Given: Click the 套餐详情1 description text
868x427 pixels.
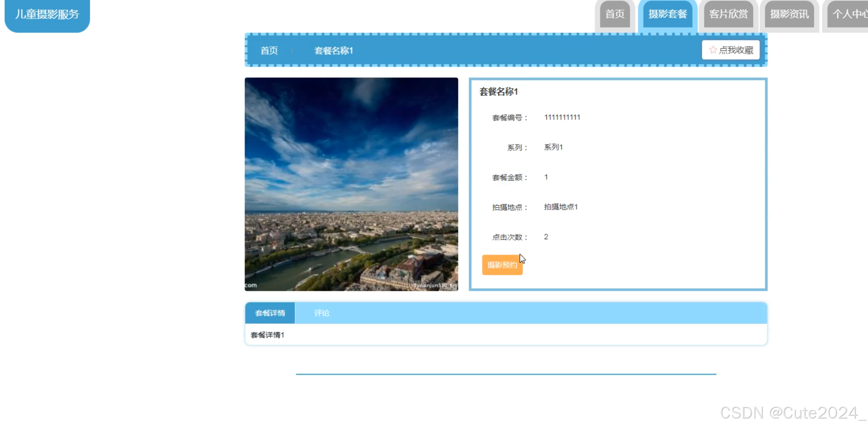Looking at the screenshot, I should click(267, 335).
